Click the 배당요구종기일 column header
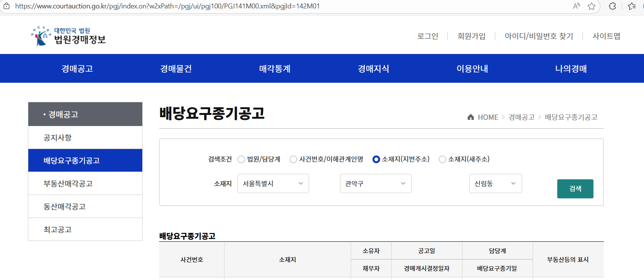 498,269
